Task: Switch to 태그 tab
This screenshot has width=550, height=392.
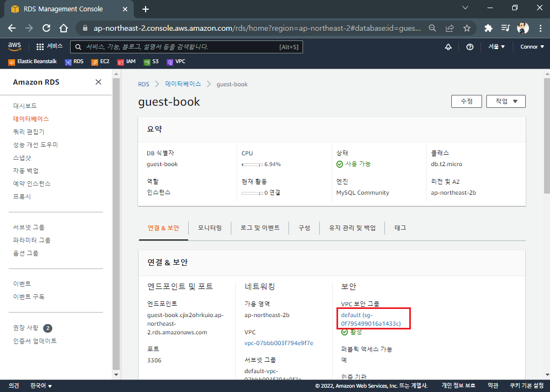Action: coord(400,228)
